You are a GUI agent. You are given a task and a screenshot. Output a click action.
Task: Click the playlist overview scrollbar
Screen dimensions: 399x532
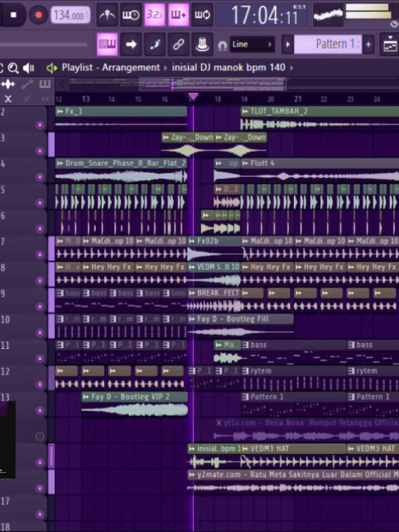213,84
